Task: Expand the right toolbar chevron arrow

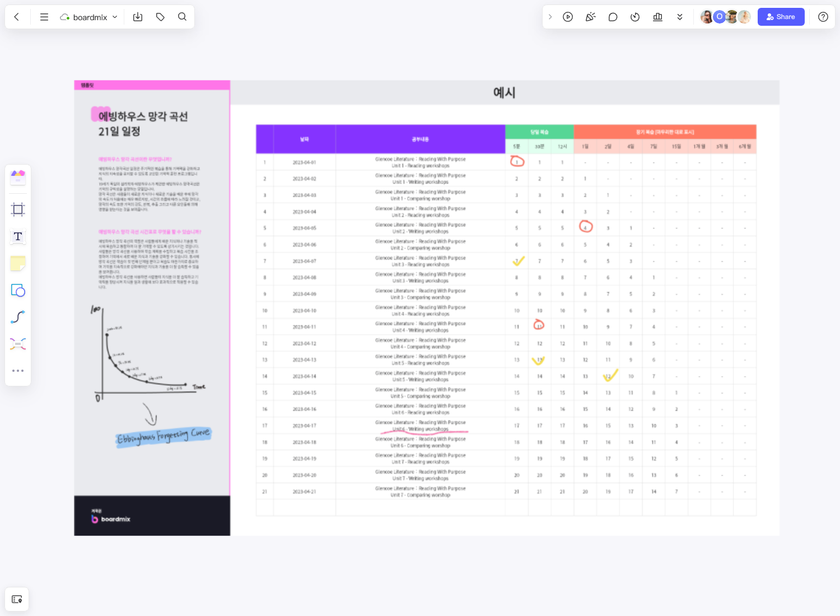Action: [x=550, y=17]
